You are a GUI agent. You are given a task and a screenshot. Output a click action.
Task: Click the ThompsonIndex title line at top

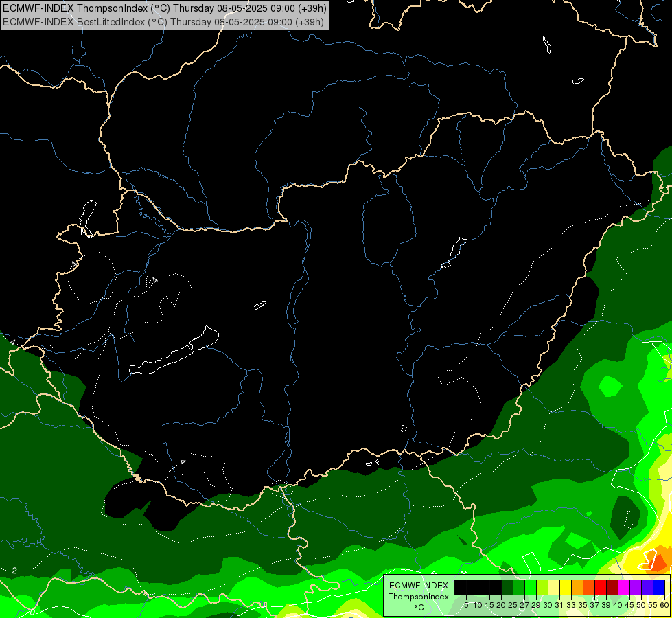[165, 8]
